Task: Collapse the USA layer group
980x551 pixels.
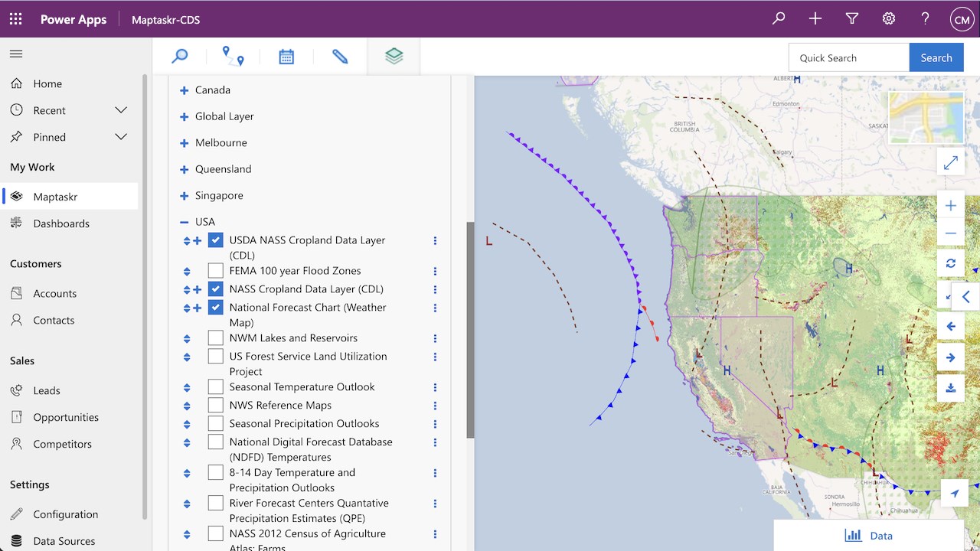Action: pyautogui.click(x=184, y=222)
